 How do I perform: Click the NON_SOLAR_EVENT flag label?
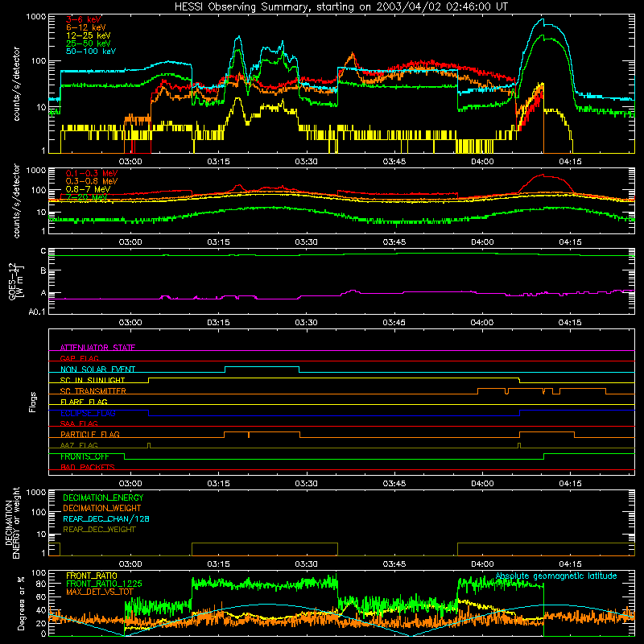97,369
